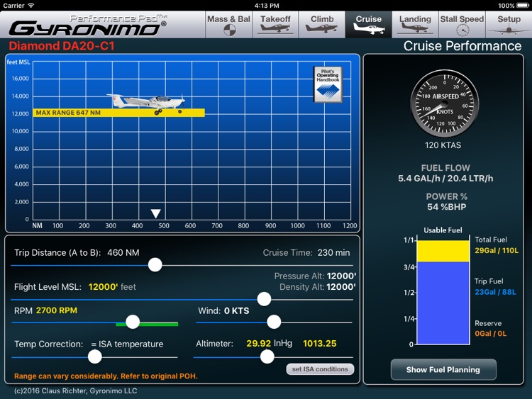Tap the airspeed gauge dial
The height and width of the screenshot is (399, 532).
[443, 105]
